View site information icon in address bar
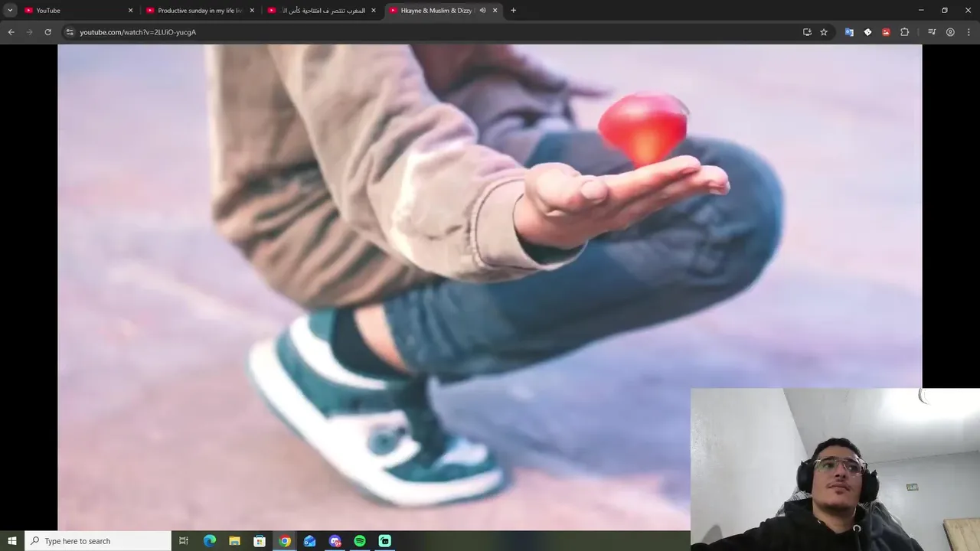 (70, 32)
